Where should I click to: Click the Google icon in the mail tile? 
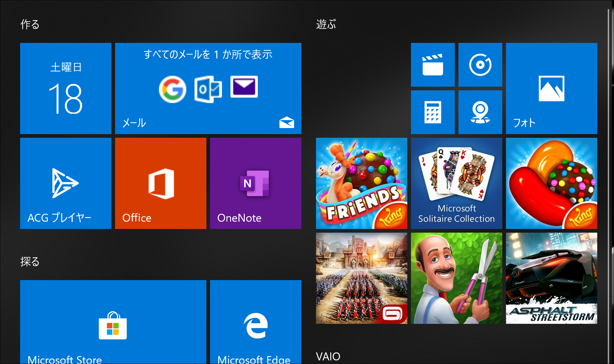coord(173,89)
